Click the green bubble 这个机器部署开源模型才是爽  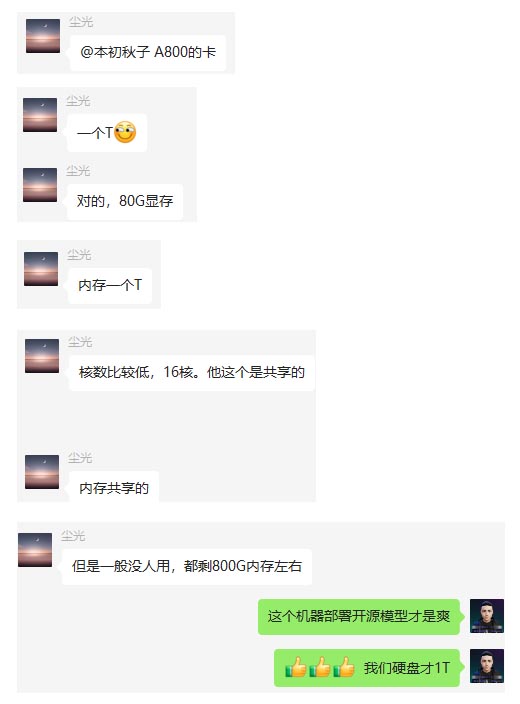(359, 617)
